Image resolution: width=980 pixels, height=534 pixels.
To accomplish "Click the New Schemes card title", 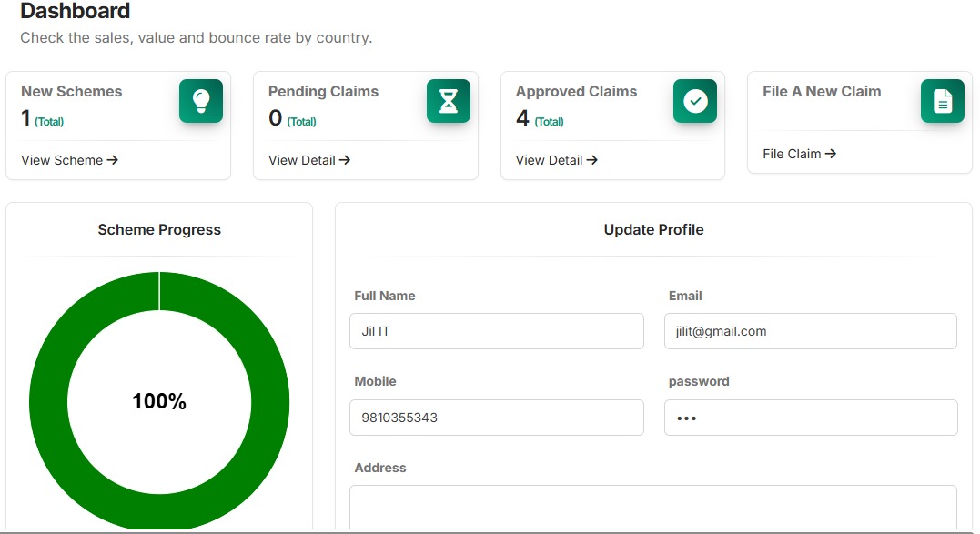I will point(72,91).
